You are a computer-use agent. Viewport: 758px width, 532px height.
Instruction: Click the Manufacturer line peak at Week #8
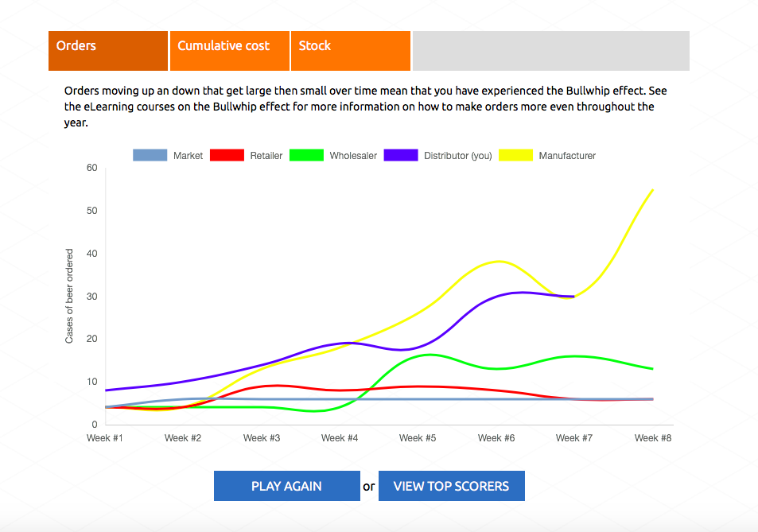[x=653, y=189]
